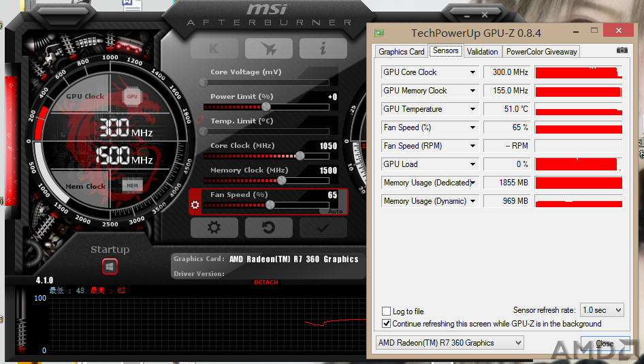Image resolution: width=644 pixels, height=364 pixels.
Task: Click the Fan Speed value 65 field
Action: (332, 195)
